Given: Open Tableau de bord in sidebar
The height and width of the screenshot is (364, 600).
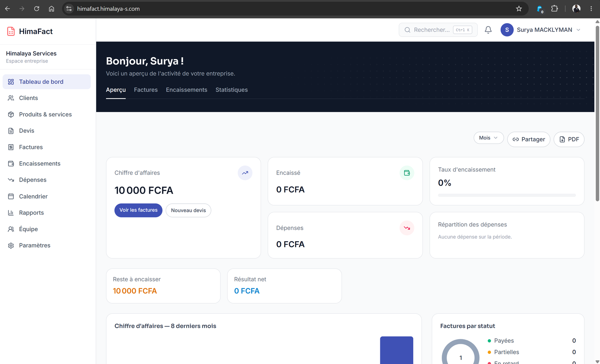Looking at the screenshot, I should pyautogui.click(x=46, y=82).
